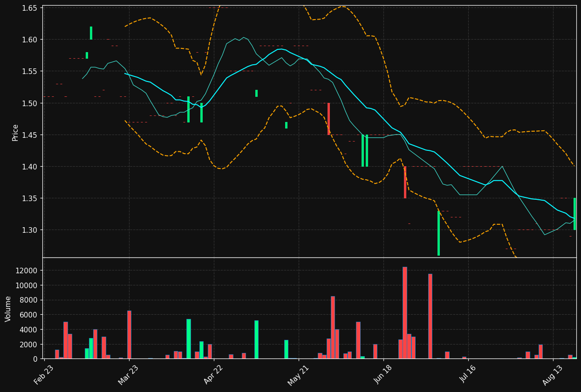Click the red candlestick spanning 1.35 to 1.40
The width and height of the screenshot is (581, 392).
tap(405, 182)
